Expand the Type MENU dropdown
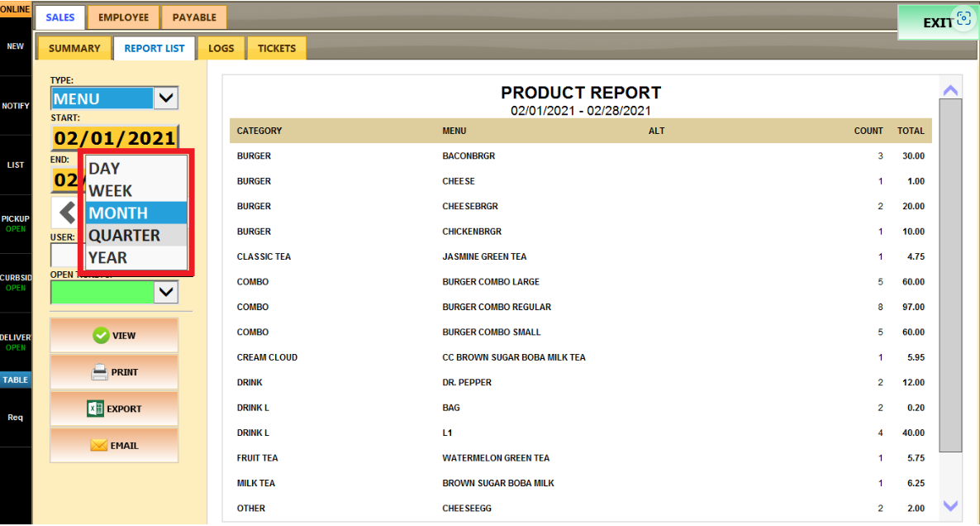The height and width of the screenshot is (526, 980). coord(166,98)
